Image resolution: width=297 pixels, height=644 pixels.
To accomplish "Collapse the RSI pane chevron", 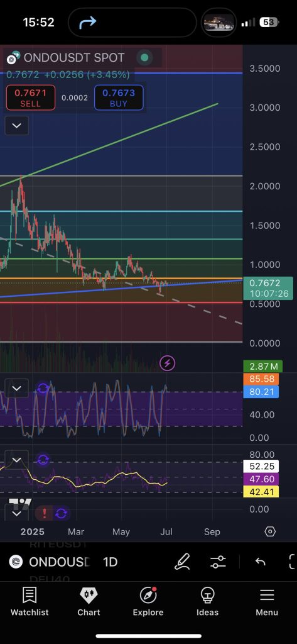I will pyautogui.click(x=16, y=460).
